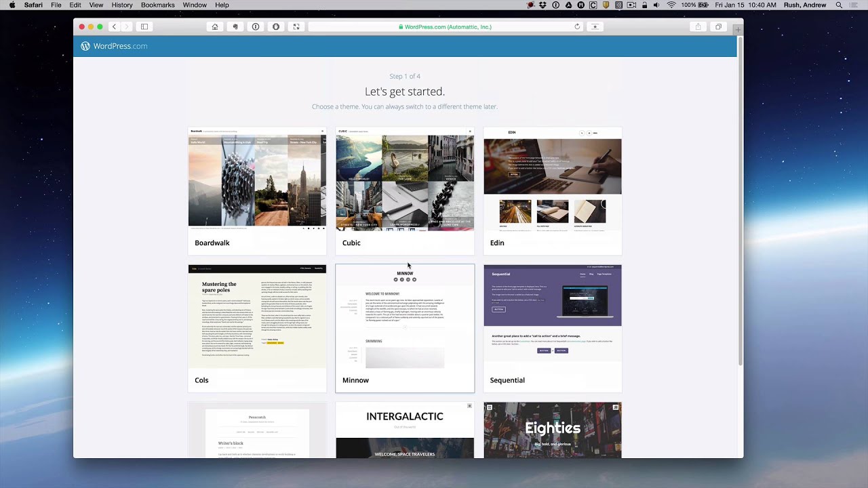The width and height of the screenshot is (868, 488).
Task: Click the Step 1 of 4 text
Action: pyautogui.click(x=405, y=76)
